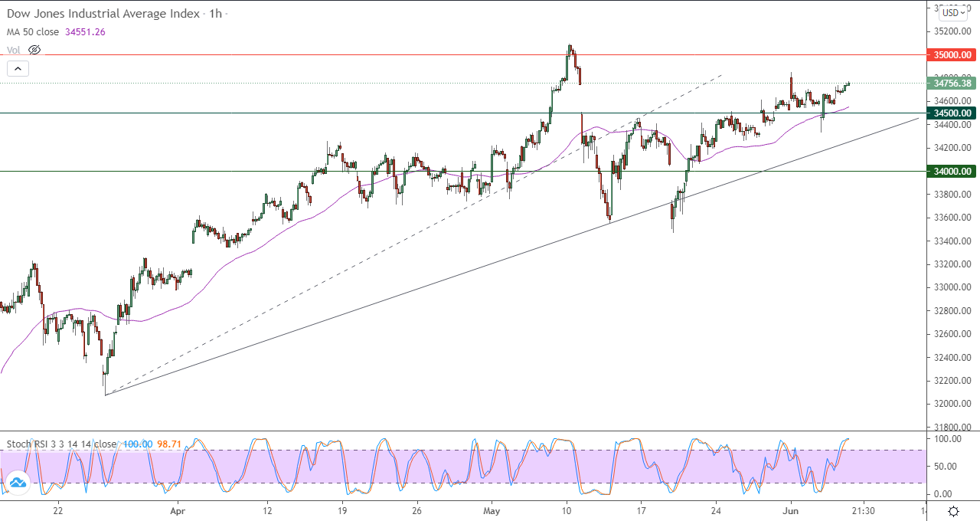
Task: Open chart settings gear icon
Action: (x=954, y=511)
